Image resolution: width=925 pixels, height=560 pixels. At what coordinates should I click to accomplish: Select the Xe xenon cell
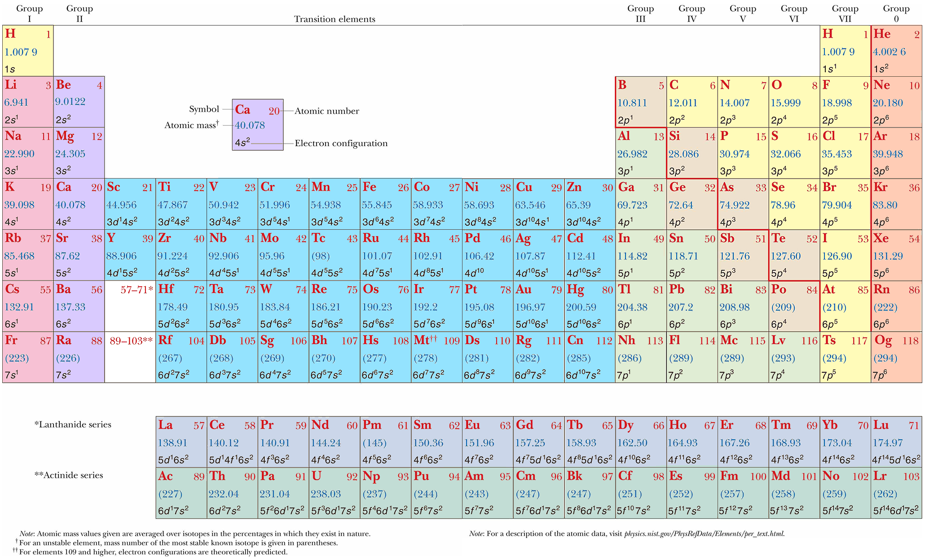click(x=897, y=255)
